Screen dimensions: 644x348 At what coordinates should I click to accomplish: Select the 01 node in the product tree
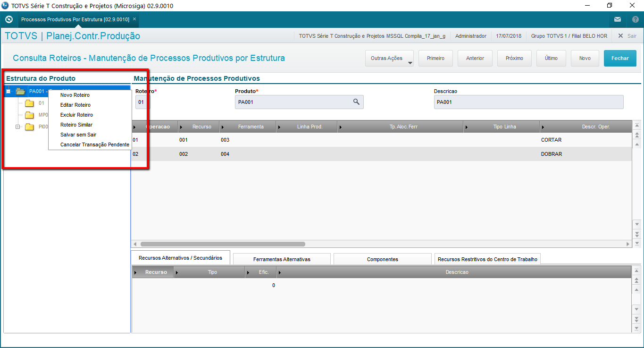tap(42, 103)
